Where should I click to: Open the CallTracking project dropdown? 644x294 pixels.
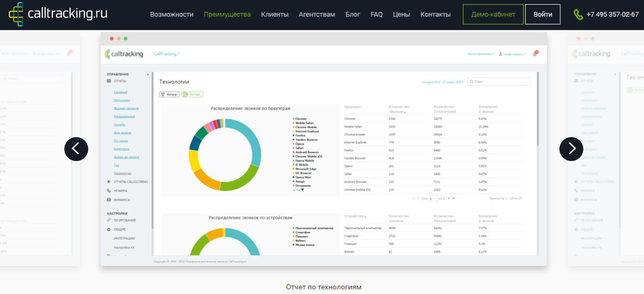[167, 54]
